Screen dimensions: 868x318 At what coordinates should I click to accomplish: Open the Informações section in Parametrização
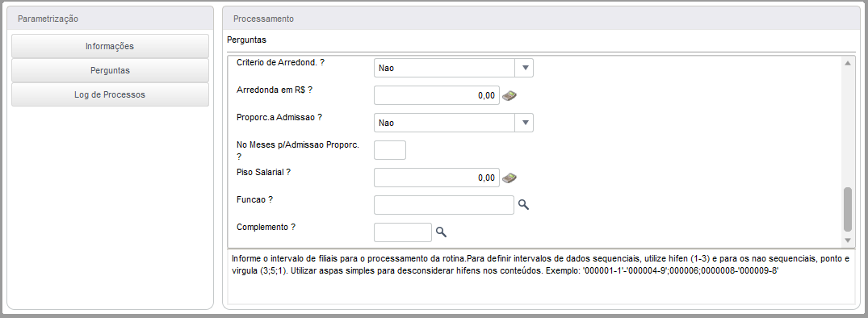point(110,47)
